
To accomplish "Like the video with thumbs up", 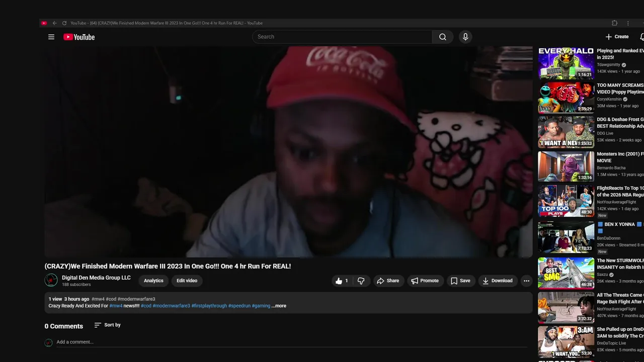I will tap(342, 281).
